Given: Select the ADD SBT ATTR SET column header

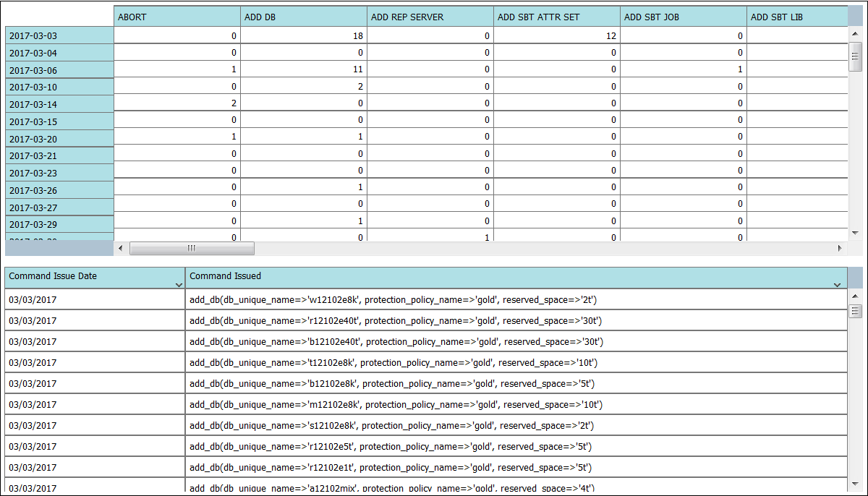Looking at the screenshot, I should tap(557, 17).
